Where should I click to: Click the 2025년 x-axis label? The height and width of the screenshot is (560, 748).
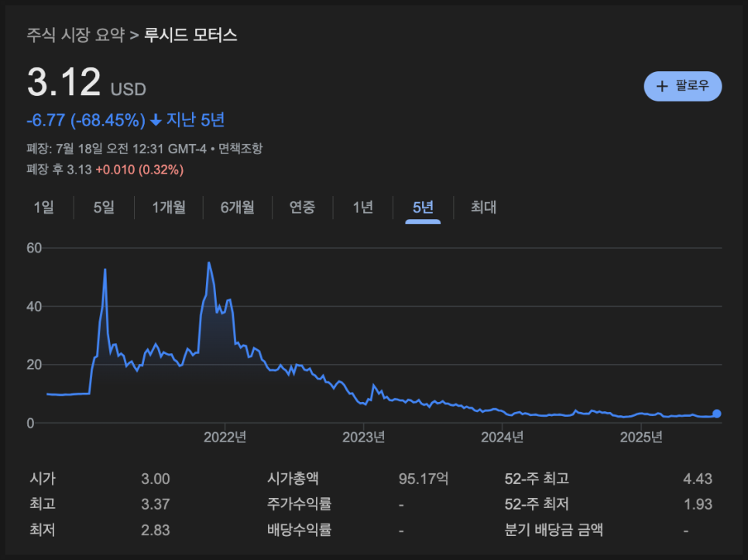click(641, 437)
